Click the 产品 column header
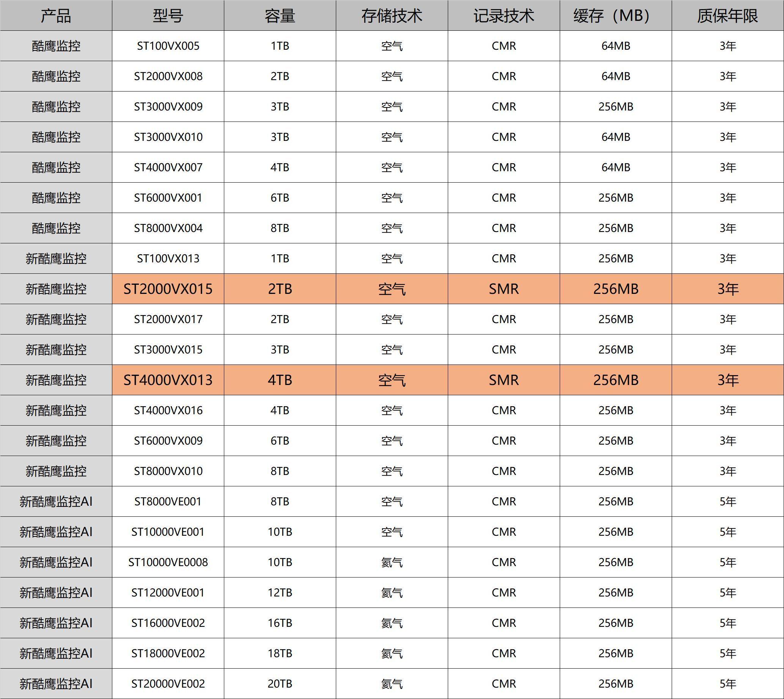Viewport: 784px width, 699px height. [56, 15]
